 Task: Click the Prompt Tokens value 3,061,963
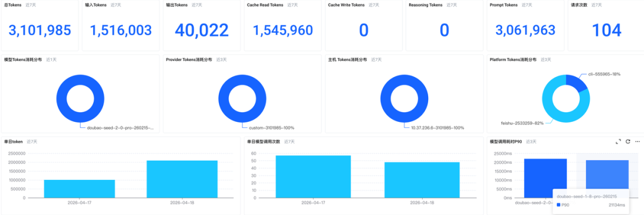pyautogui.click(x=525, y=30)
